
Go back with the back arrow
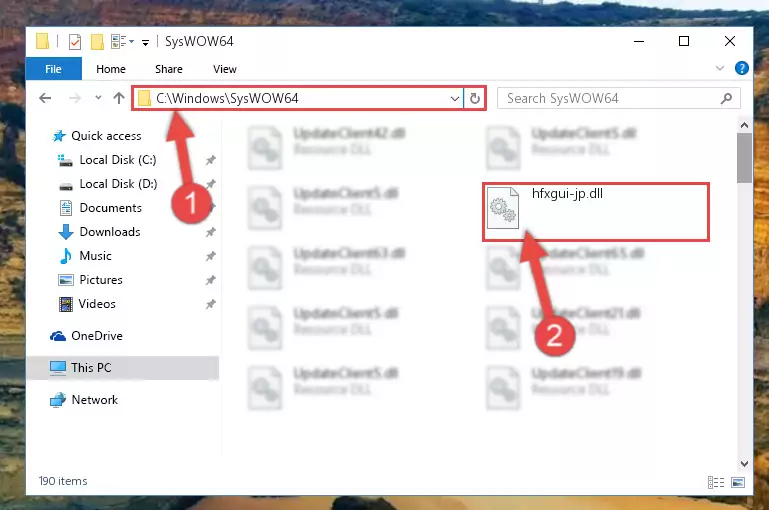[x=45, y=98]
